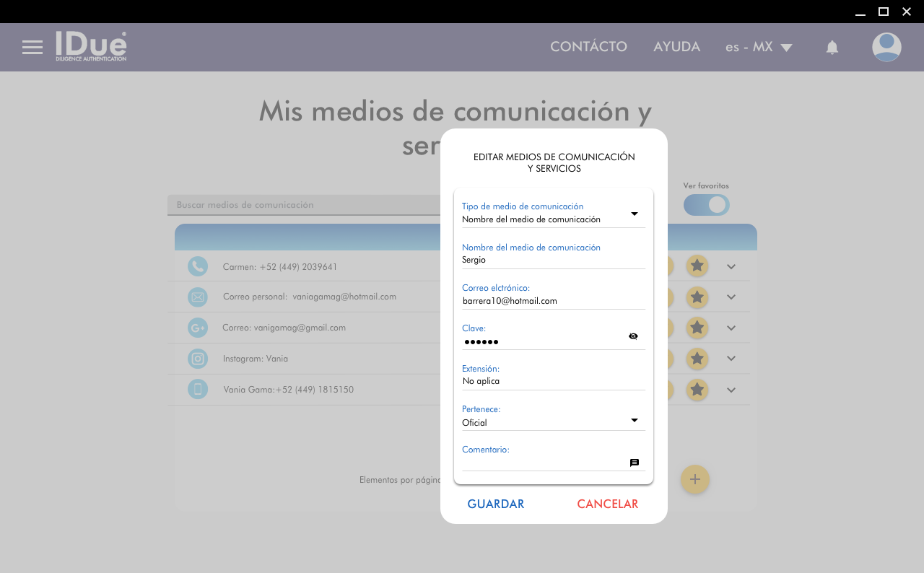Image resolution: width=924 pixels, height=573 pixels.
Task: Click the Google Plus icon
Action: click(x=198, y=328)
